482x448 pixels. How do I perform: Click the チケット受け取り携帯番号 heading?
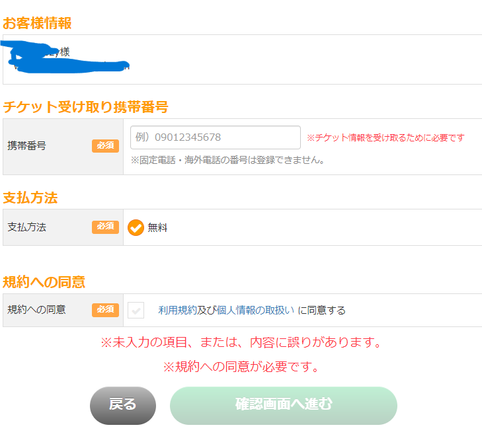pyautogui.click(x=85, y=107)
